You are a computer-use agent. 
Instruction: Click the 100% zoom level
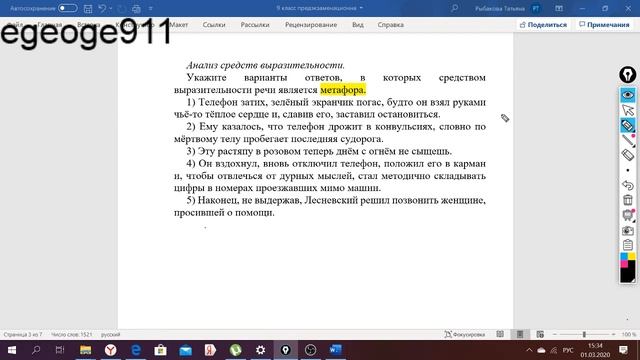[629, 335]
